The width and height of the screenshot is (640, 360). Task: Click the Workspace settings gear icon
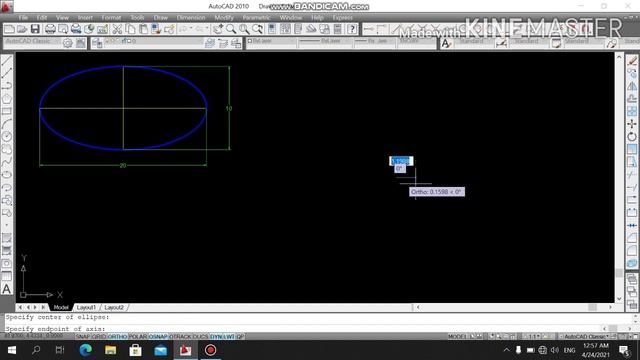coord(68,43)
